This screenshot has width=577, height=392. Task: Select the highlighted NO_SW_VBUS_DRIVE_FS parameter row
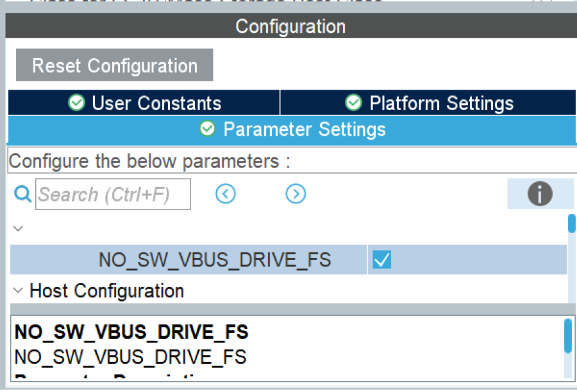[215, 259]
